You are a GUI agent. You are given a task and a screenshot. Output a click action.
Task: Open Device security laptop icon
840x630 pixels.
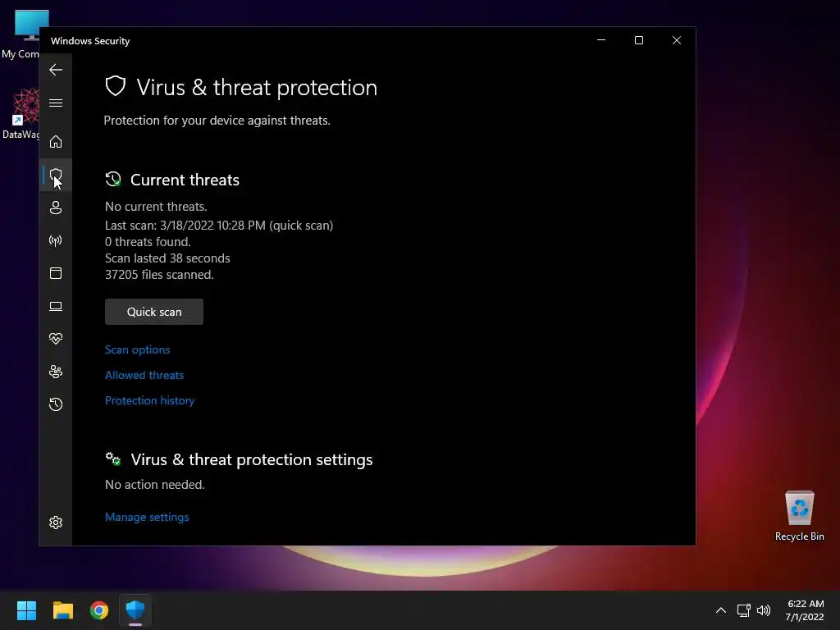point(56,306)
